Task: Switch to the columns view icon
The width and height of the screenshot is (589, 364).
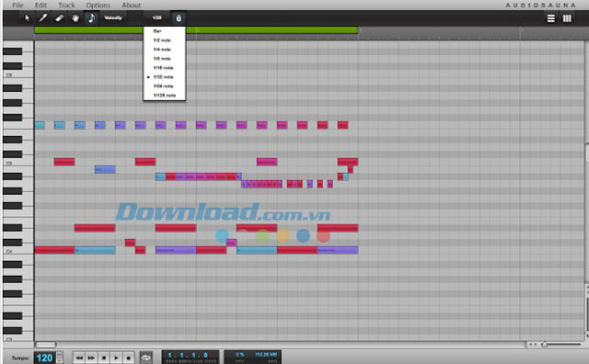Action: pyautogui.click(x=567, y=18)
